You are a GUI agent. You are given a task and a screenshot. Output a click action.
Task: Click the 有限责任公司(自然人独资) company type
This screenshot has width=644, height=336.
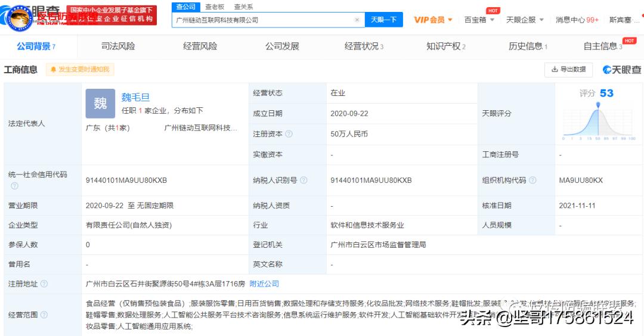point(129,225)
